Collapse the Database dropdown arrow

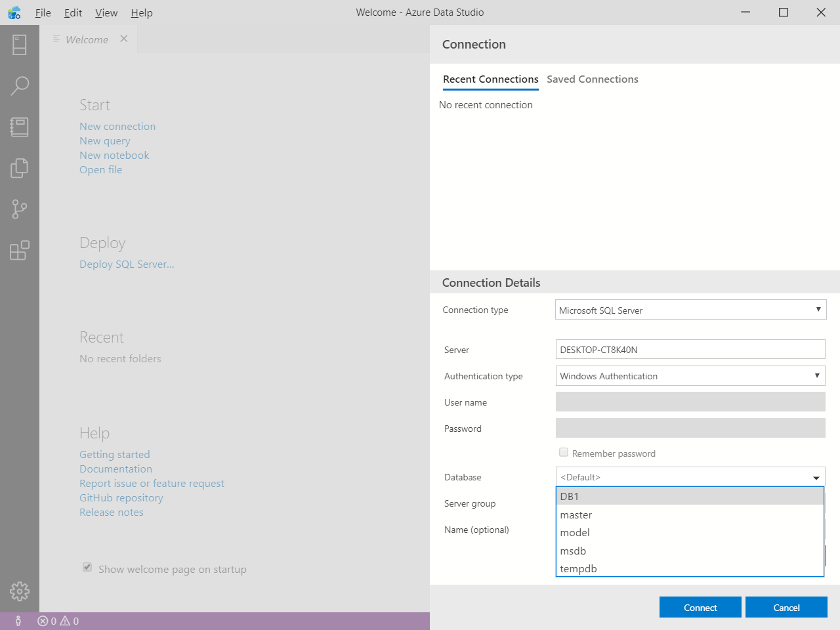816,478
